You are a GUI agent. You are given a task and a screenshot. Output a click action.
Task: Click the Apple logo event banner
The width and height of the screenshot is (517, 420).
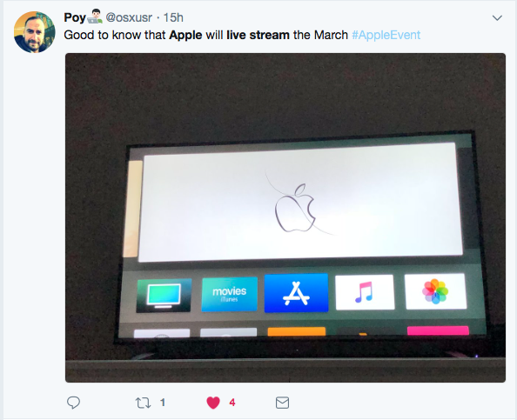pyautogui.click(x=300, y=203)
